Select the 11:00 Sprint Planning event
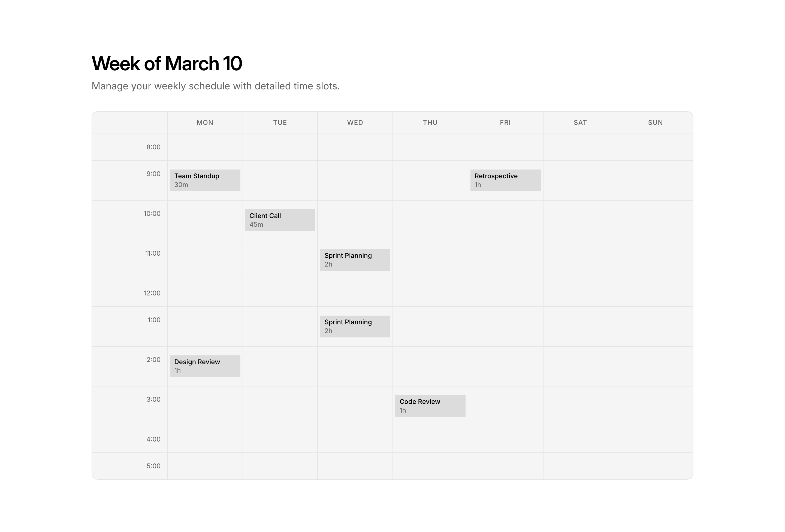785x532 pixels. (x=355, y=260)
